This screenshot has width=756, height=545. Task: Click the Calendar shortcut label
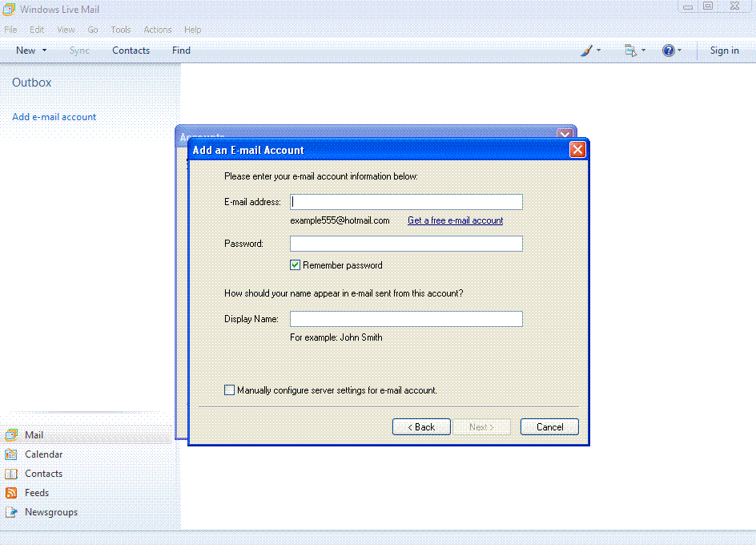coord(44,454)
